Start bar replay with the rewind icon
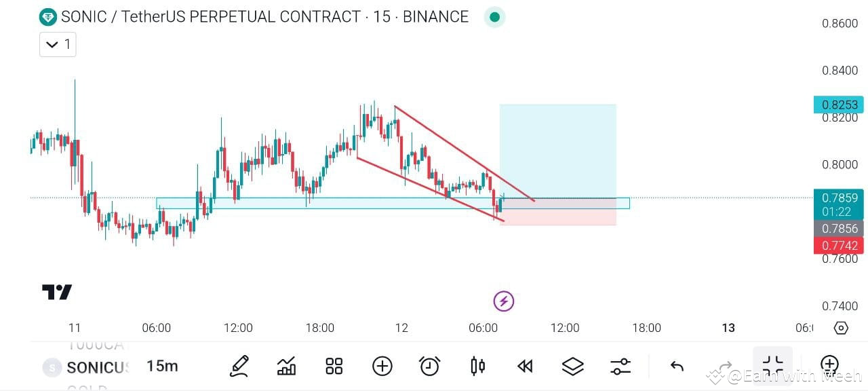Screen dimensions: 868x391 click(524, 366)
